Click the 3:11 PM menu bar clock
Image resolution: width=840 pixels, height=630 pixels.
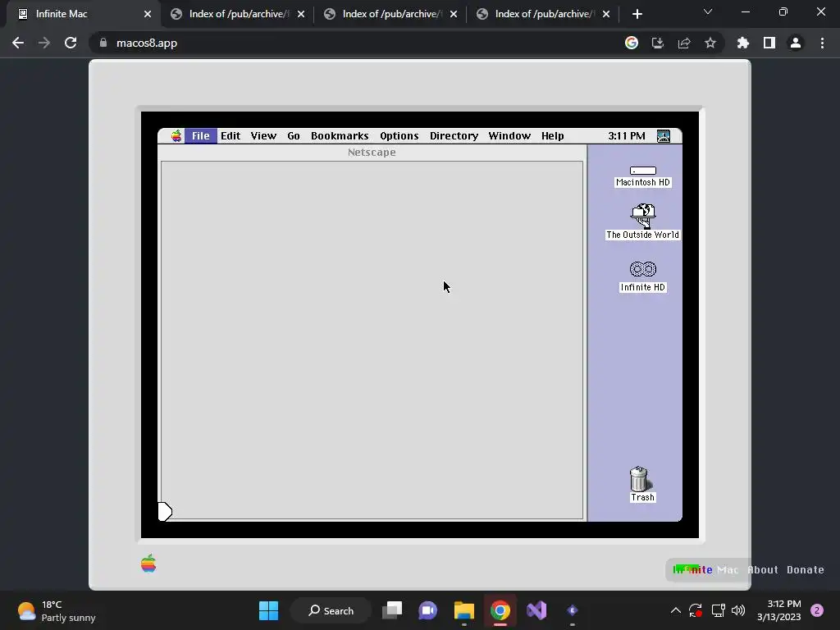point(626,136)
